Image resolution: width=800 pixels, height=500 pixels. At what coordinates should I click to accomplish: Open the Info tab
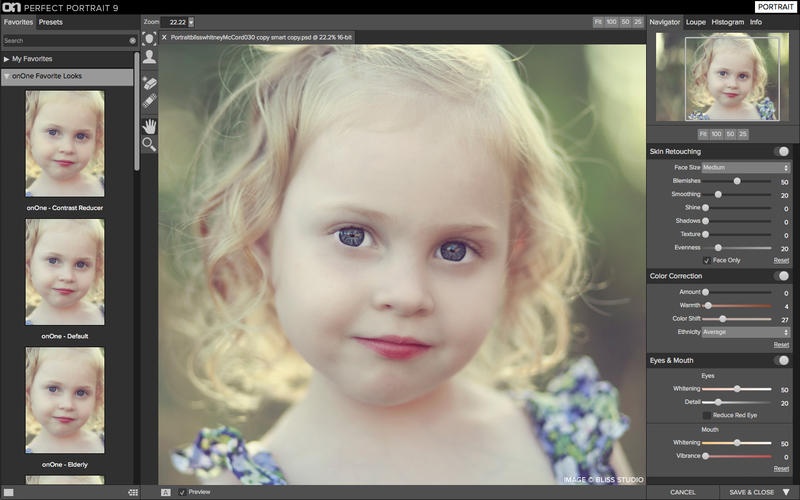click(756, 22)
